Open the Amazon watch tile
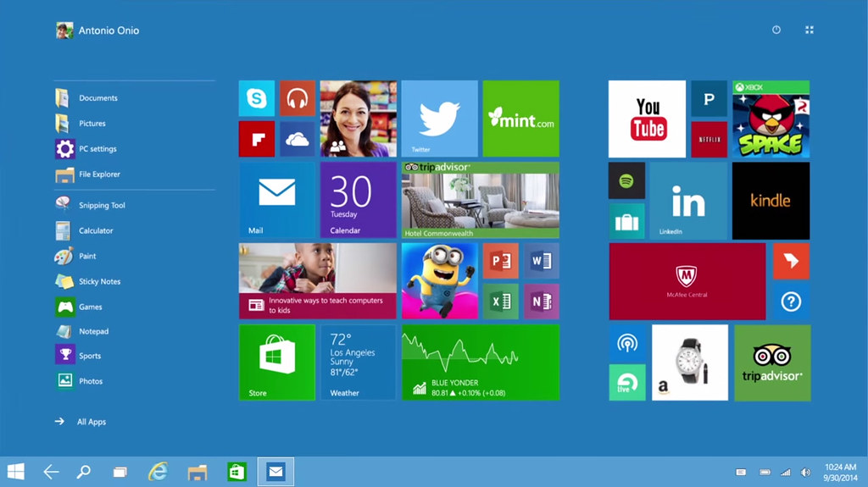This screenshot has width=868, height=487. [x=690, y=363]
